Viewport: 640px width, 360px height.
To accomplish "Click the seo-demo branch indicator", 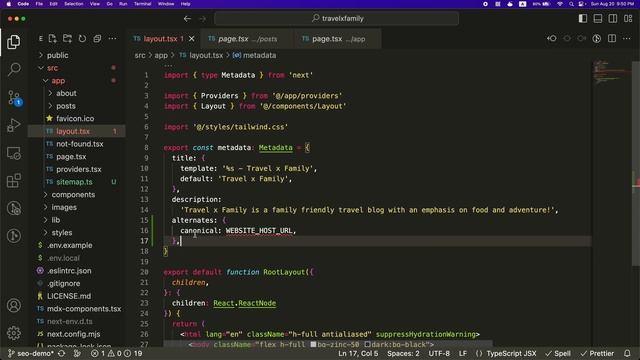I will click(31, 353).
